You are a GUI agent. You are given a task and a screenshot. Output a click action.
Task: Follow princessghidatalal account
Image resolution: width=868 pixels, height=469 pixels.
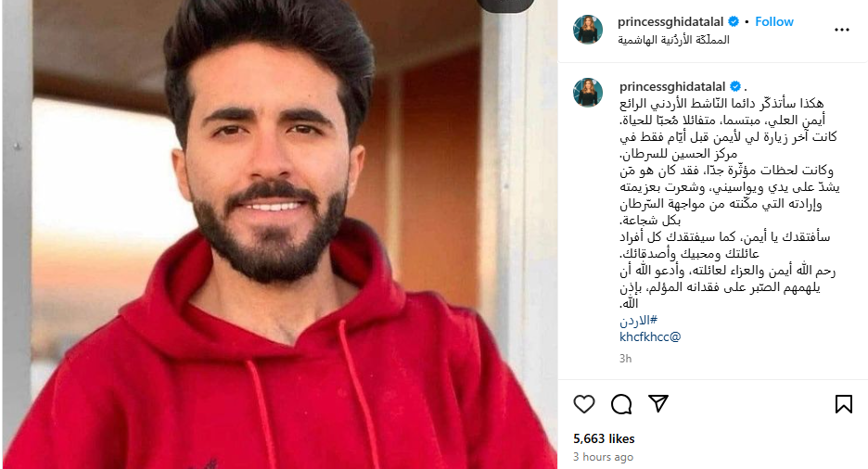[x=774, y=21]
